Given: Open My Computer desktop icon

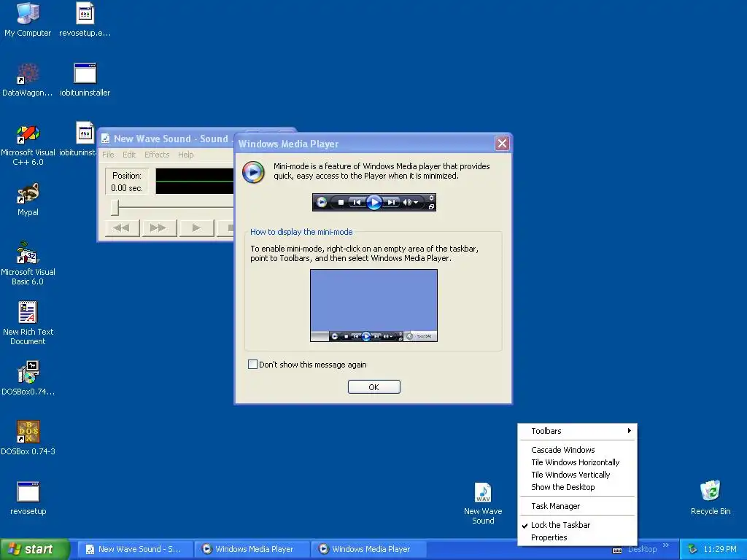Looking at the screenshot, I should 28,15.
